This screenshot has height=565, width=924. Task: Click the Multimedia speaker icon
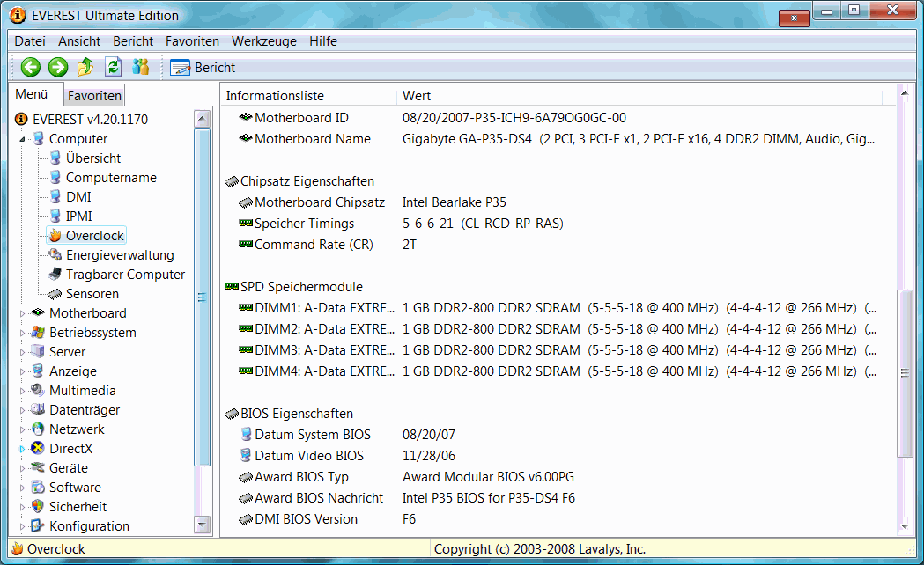(x=38, y=390)
